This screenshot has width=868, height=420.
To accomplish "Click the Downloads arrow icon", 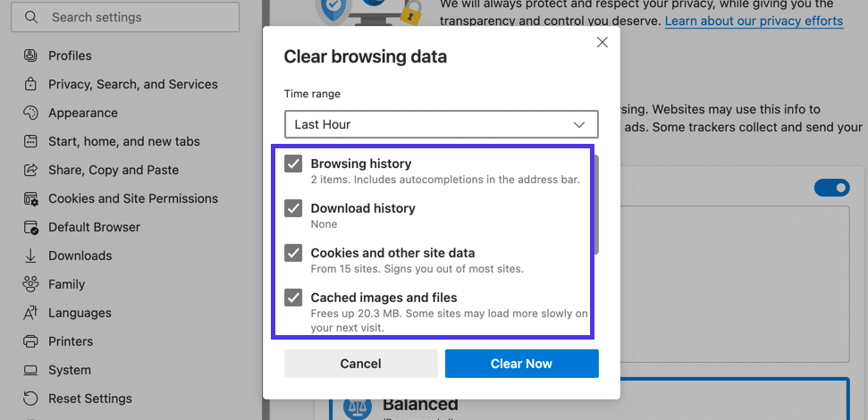I will (x=30, y=256).
